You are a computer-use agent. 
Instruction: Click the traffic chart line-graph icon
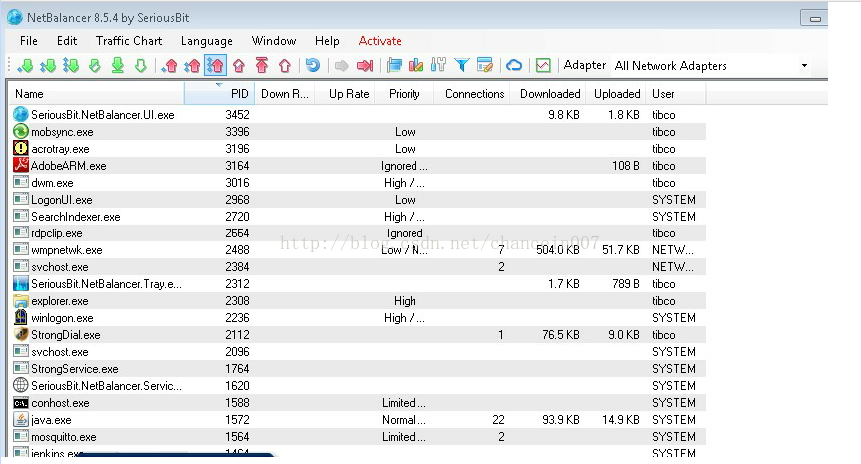click(x=543, y=65)
